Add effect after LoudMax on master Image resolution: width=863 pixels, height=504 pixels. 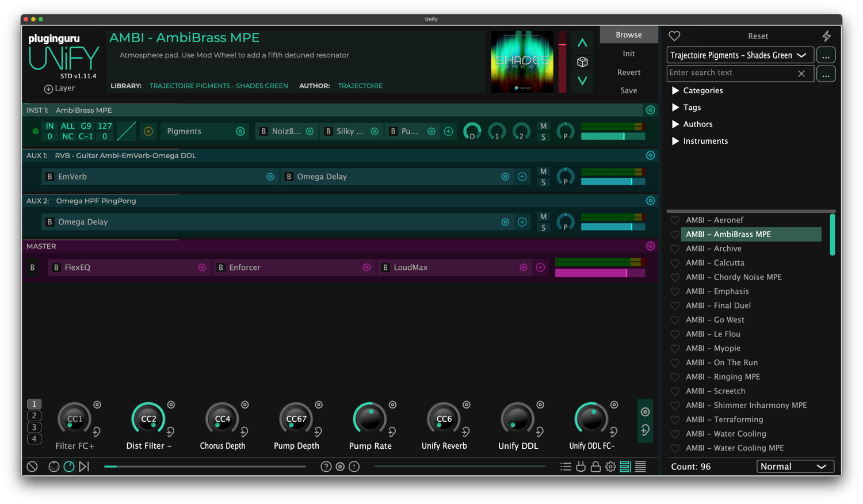click(540, 268)
